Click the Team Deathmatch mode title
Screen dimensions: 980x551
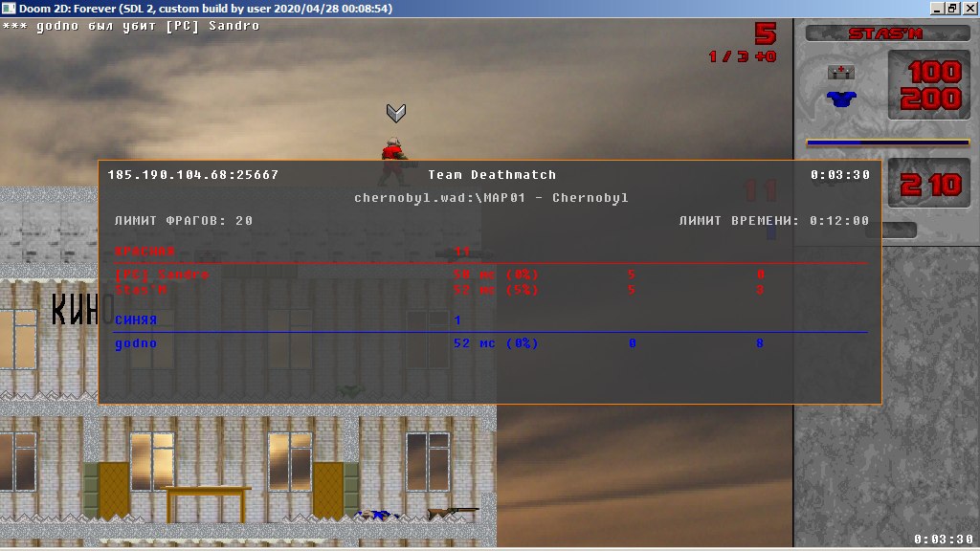[x=492, y=175]
